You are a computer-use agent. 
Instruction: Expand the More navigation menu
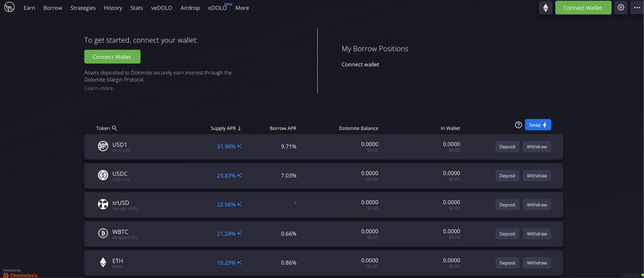[x=242, y=8]
